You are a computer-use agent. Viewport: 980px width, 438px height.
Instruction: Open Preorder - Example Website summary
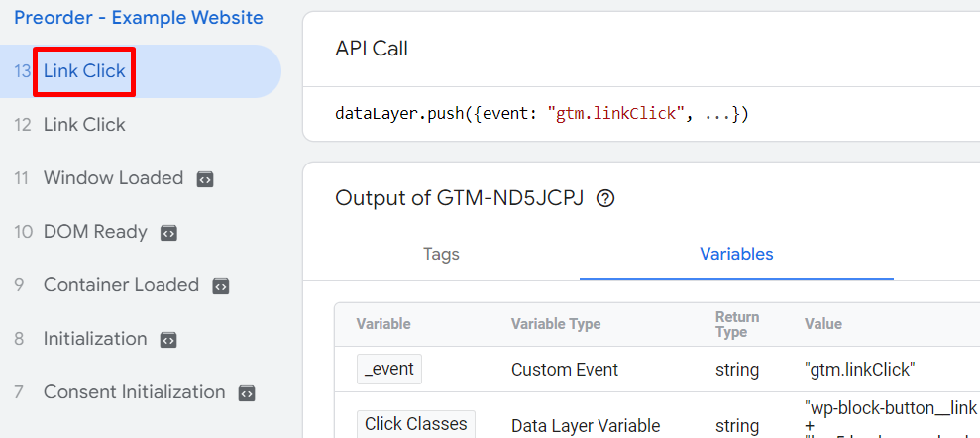tap(139, 18)
